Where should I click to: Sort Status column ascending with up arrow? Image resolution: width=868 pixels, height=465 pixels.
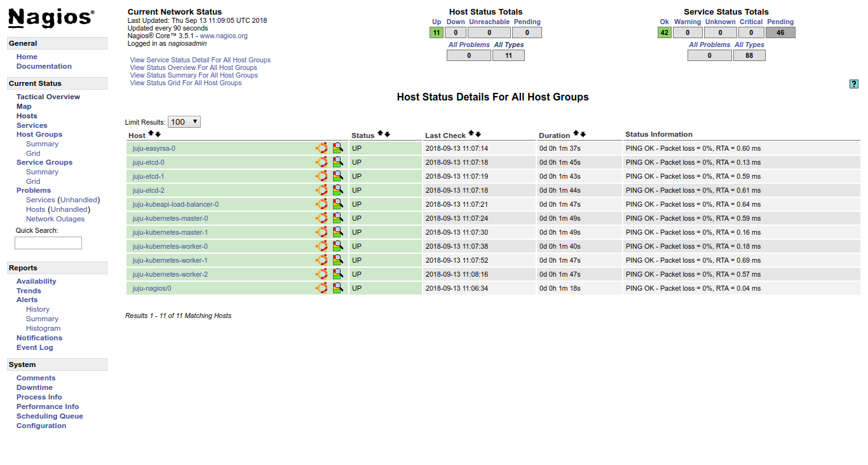(x=380, y=134)
